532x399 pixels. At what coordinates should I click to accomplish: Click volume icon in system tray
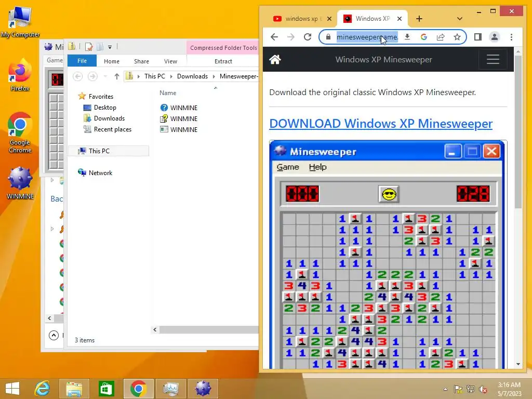[x=483, y=389]
